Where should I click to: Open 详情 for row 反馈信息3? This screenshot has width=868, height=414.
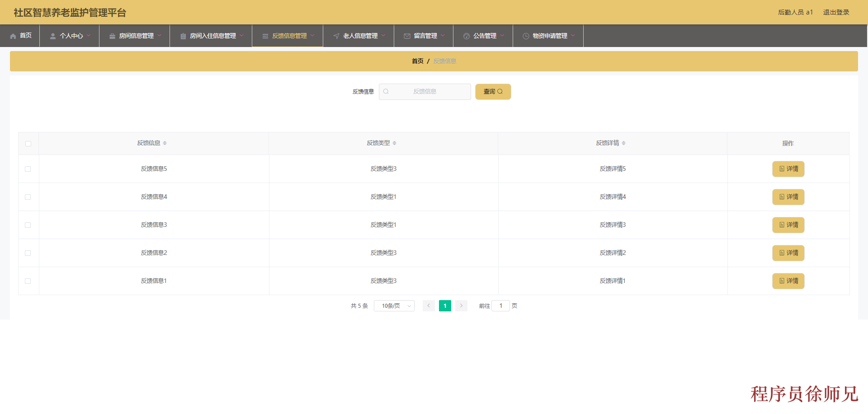788,225
